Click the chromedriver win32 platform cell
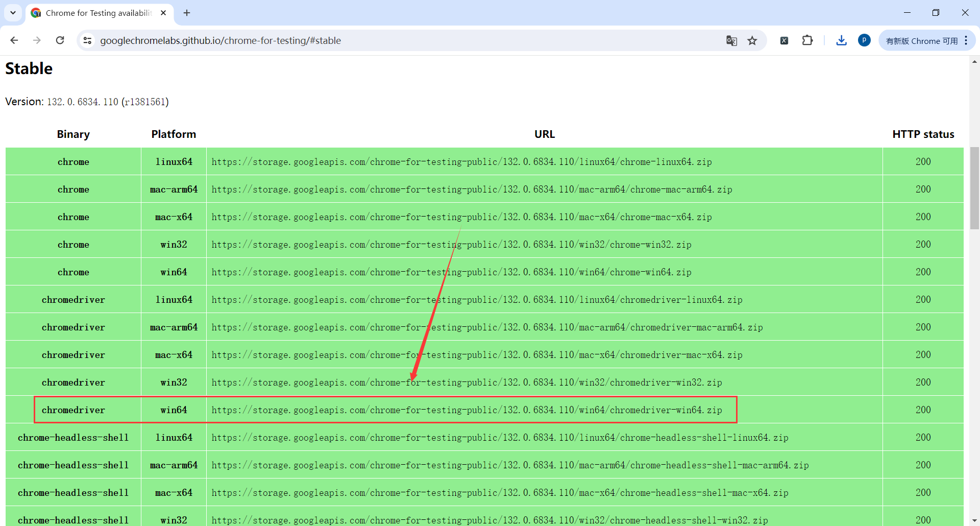This screenshot has width=980, height=526. pyautogui.click(x=174, y=382)
